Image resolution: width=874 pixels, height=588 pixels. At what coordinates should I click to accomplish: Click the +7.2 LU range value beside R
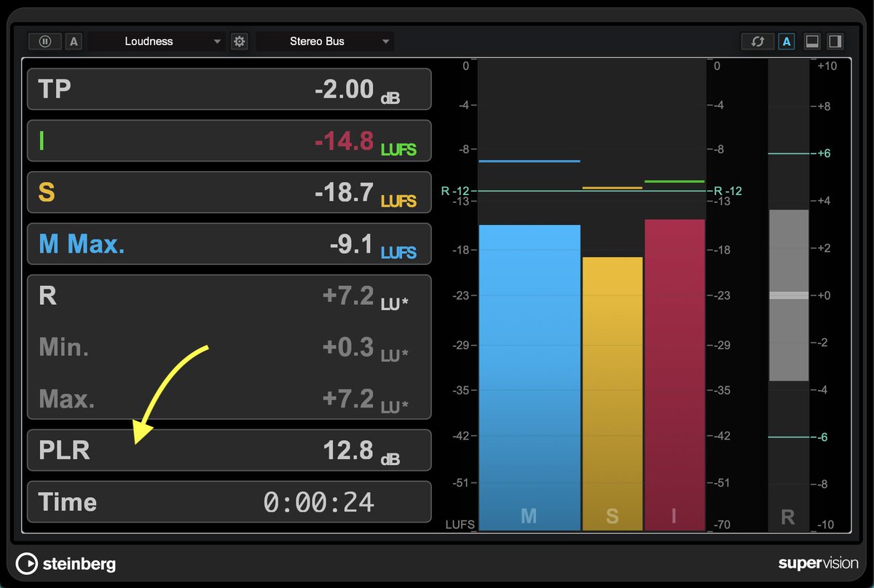tap(366, 297)
